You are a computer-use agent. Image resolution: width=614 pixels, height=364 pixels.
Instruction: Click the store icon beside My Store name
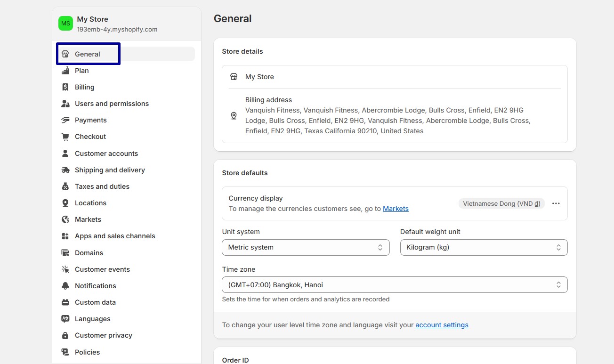(234, 77)
